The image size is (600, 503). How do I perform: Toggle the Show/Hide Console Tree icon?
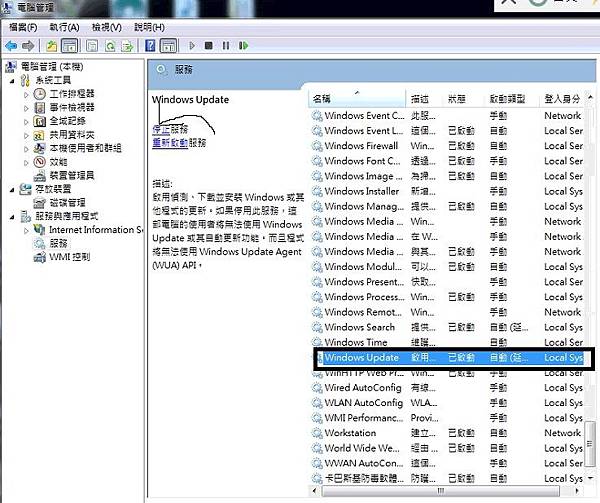70,46
